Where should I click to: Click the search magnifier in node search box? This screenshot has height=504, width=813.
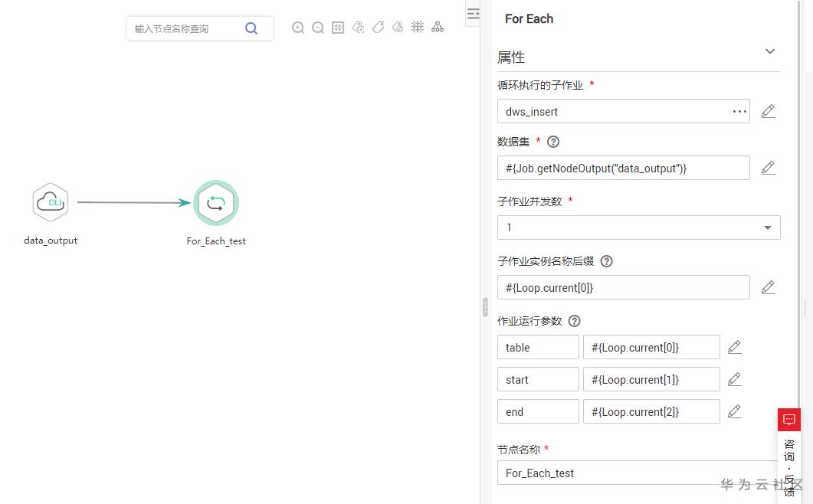pos(251,28)
